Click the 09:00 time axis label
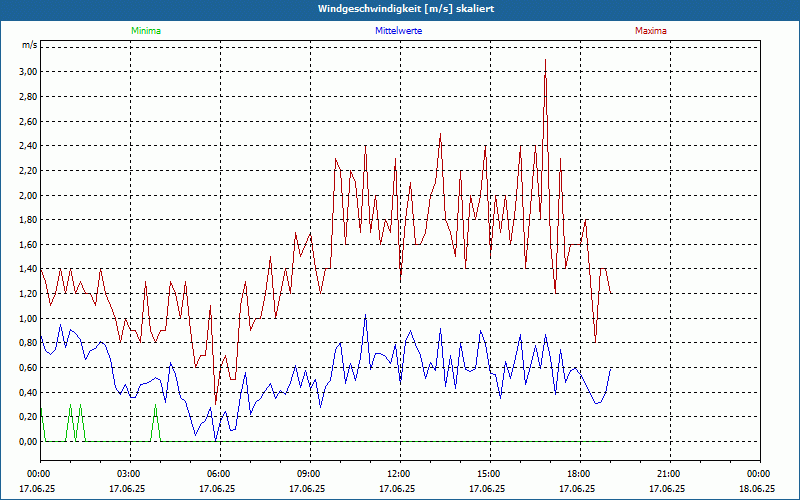Screen dimensions: 800x500 310,474
